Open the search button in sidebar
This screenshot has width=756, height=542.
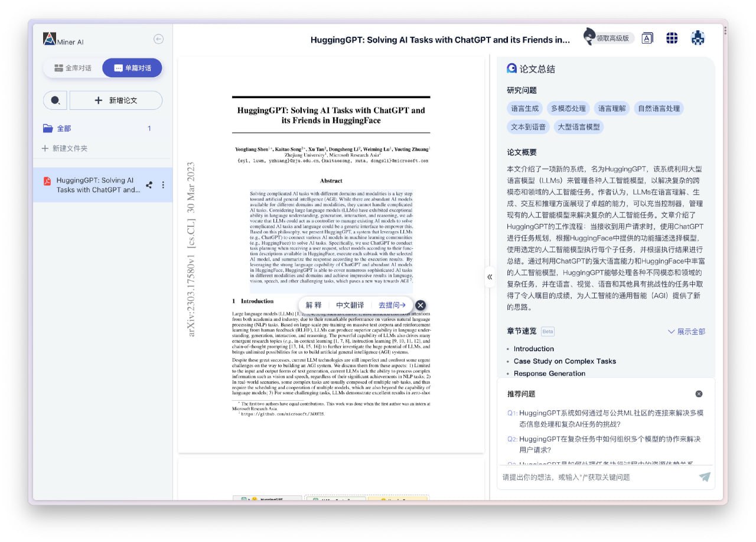[x=55, y=100]
